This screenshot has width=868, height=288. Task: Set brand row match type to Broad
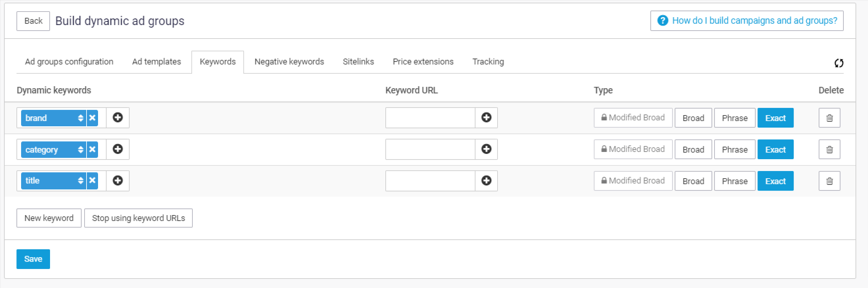(693, 118)
